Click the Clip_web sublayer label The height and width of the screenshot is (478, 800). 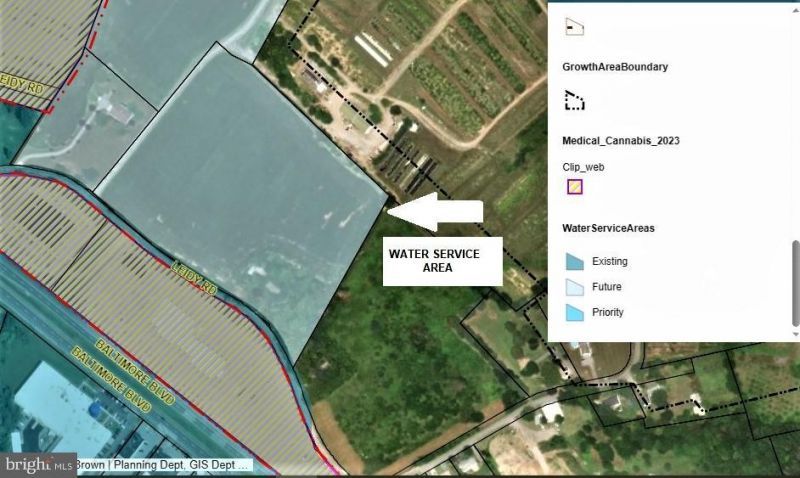(583, 168)
